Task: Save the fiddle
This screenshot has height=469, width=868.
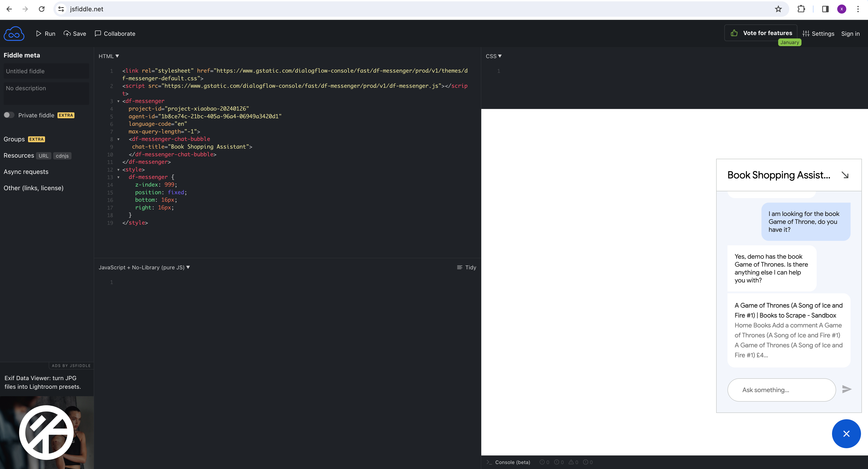Action: click(x=75, y=34)
